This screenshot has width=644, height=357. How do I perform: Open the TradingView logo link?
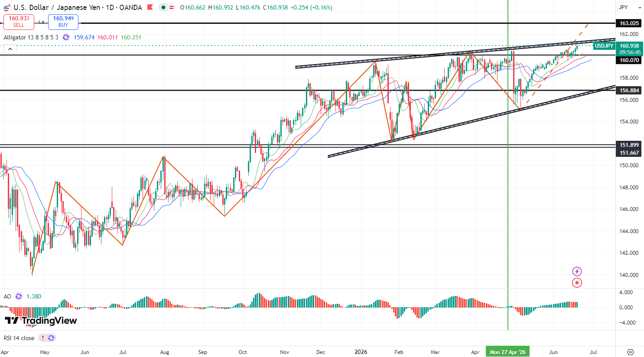(x=41, y=321)
